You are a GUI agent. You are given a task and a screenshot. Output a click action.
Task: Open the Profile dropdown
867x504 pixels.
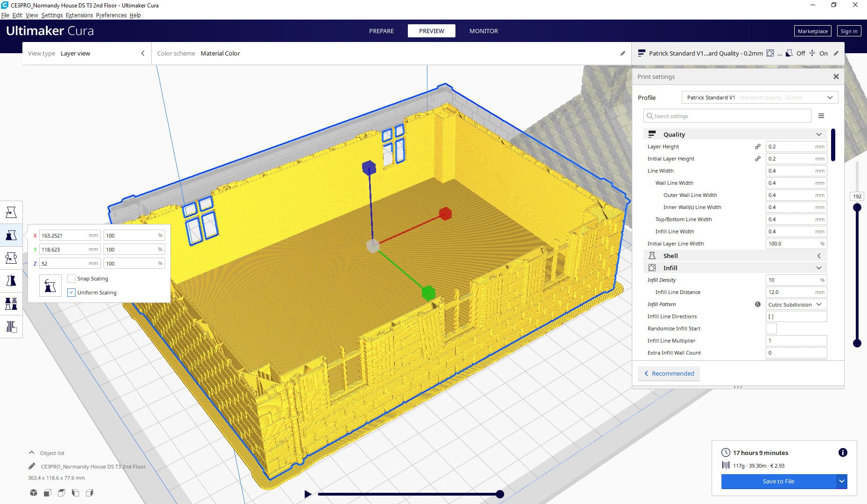point(760,98)
